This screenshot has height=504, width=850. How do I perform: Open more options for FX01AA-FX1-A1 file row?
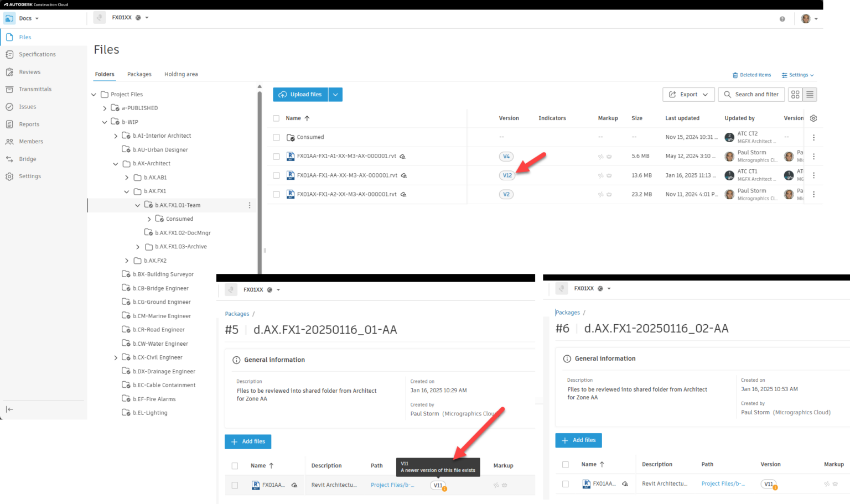(x=813, y=157)
